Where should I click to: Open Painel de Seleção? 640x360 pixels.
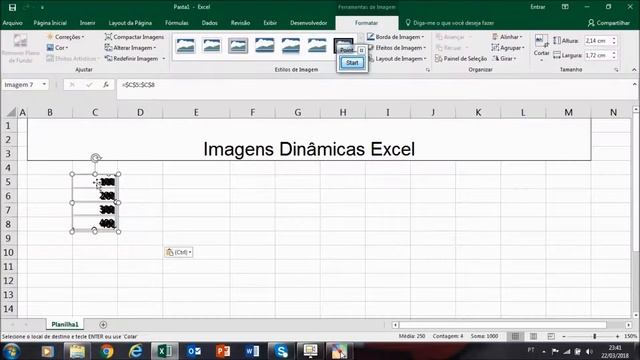pos(461,59)
